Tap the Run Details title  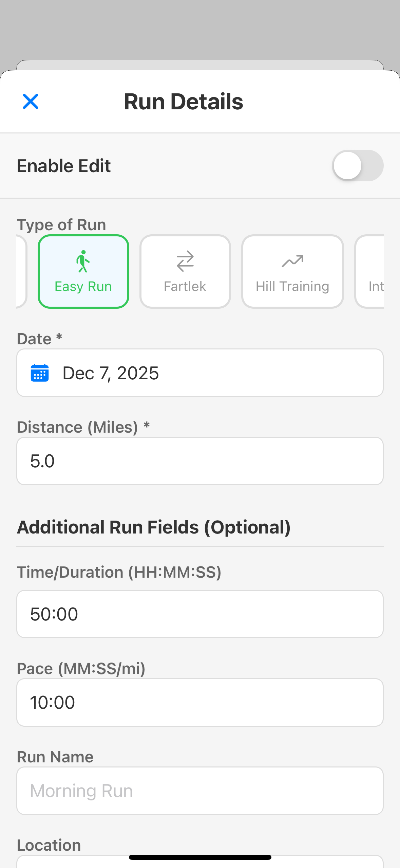pos(184,102)
